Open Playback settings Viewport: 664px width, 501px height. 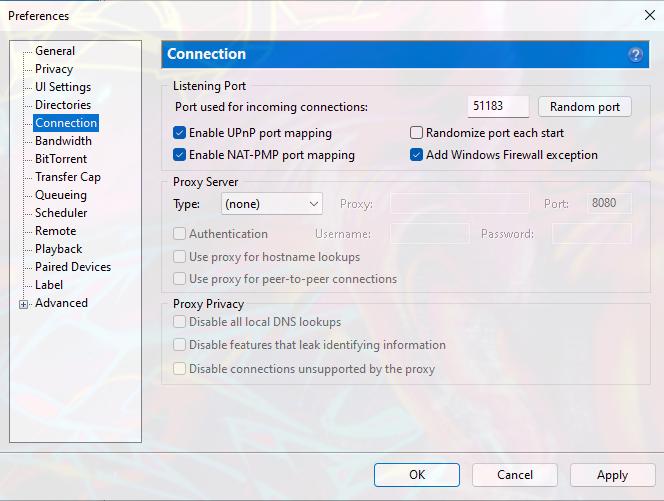click(x=58, y=249)
